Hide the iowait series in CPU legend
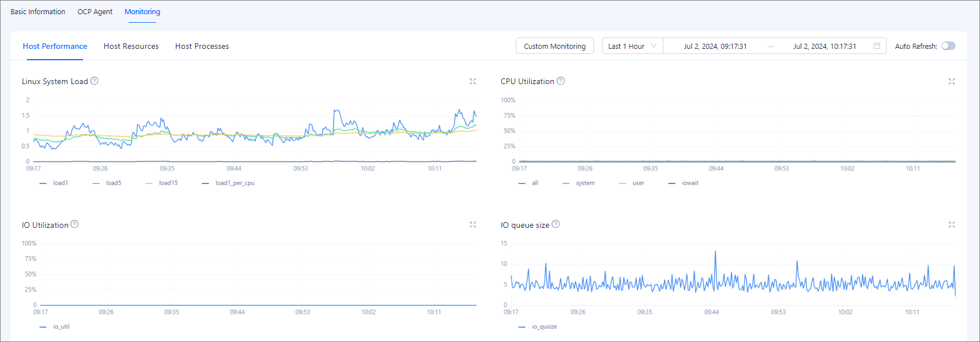Screen dimensions: 980x342 [x=684, y=183]
